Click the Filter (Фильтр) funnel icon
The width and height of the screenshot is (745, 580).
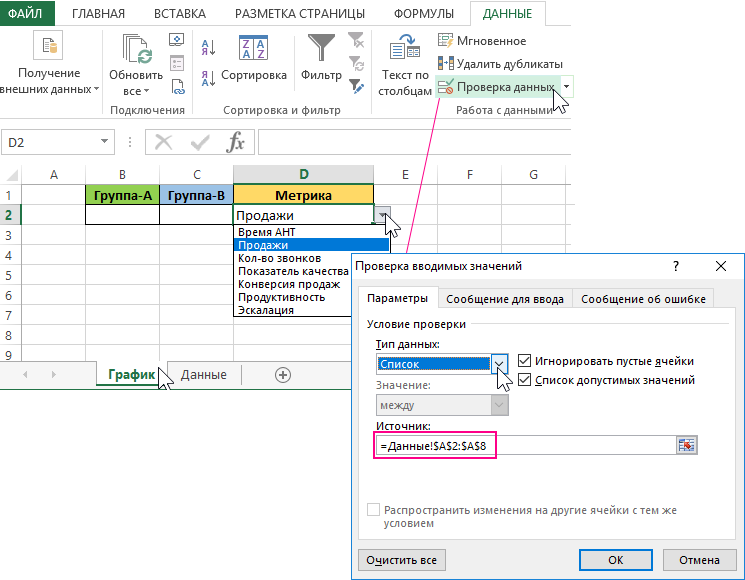321,50
